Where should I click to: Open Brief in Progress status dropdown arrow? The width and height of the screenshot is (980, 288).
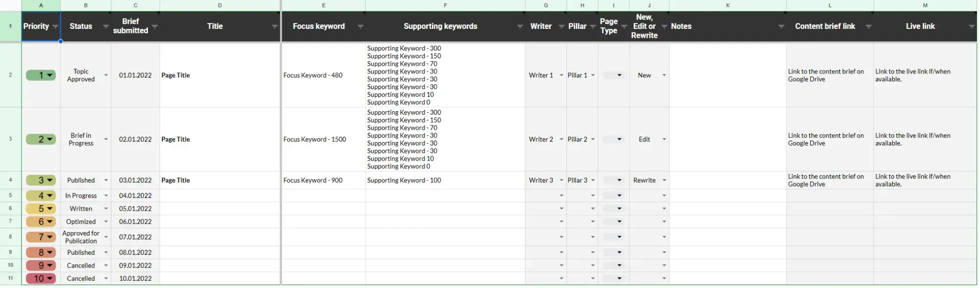[x=106, y=140]
